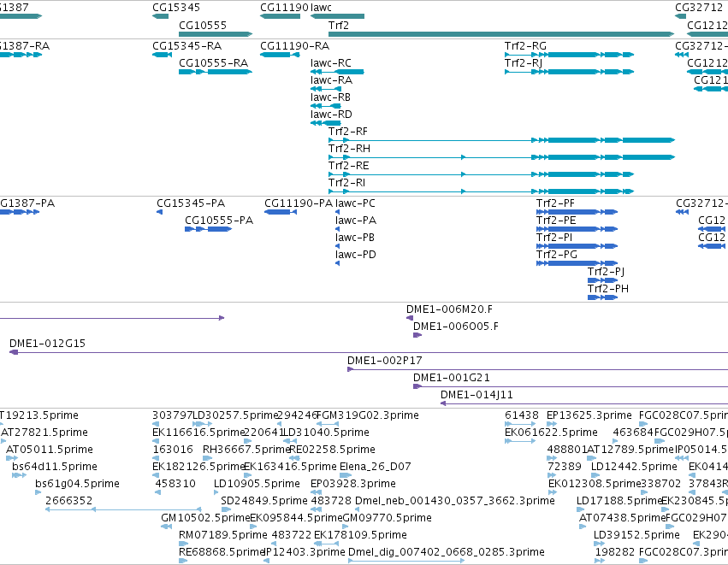Select the Trf2-RJ transcript label

(524, 63)
